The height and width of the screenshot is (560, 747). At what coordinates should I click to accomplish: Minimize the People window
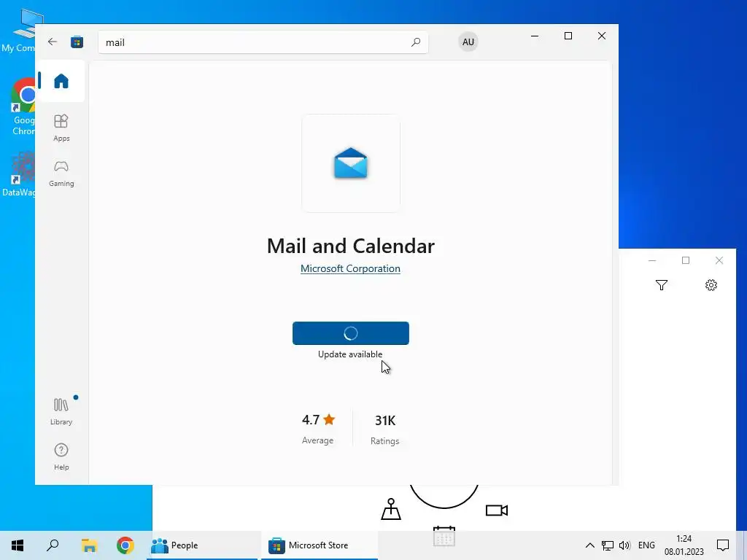tap(652, 260)
